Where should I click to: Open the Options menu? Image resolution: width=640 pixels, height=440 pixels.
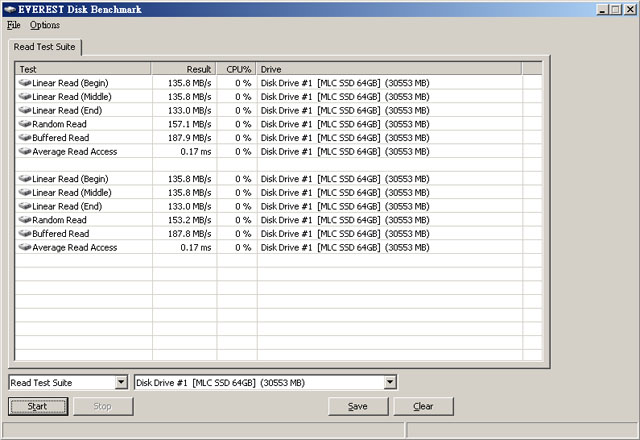coord(45,25)
